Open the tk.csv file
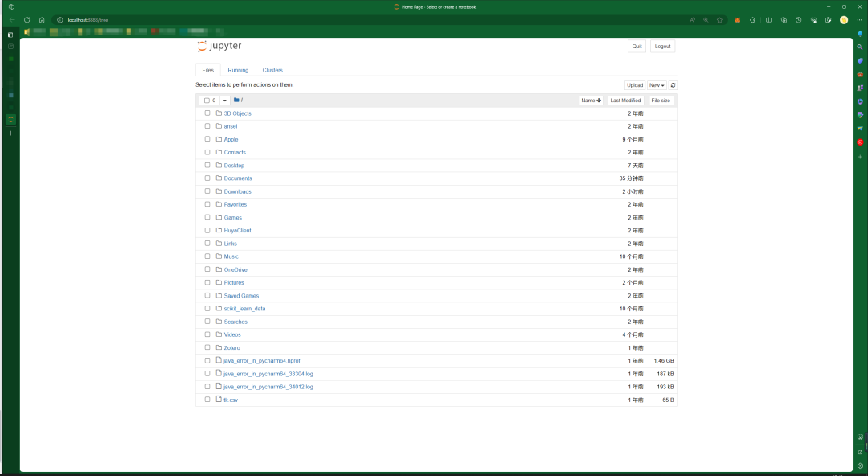The height and width of the screenshot is (476, 868). pos(231,400)
